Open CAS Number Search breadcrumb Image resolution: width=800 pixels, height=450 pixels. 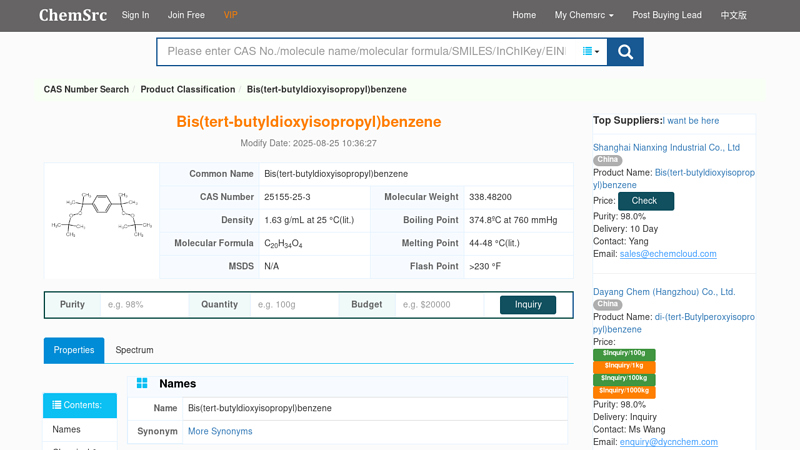(x=86, y=89)
